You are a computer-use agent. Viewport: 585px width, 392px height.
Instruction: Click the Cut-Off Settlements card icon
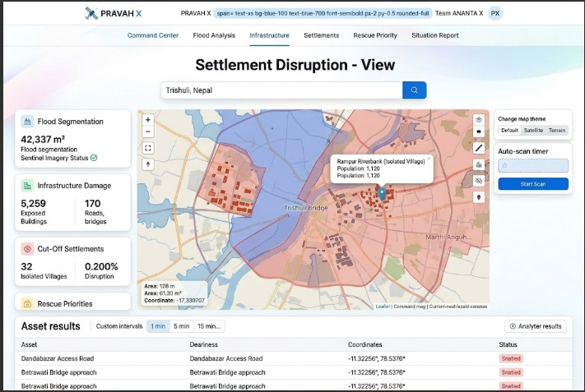[x=27, y=249]
